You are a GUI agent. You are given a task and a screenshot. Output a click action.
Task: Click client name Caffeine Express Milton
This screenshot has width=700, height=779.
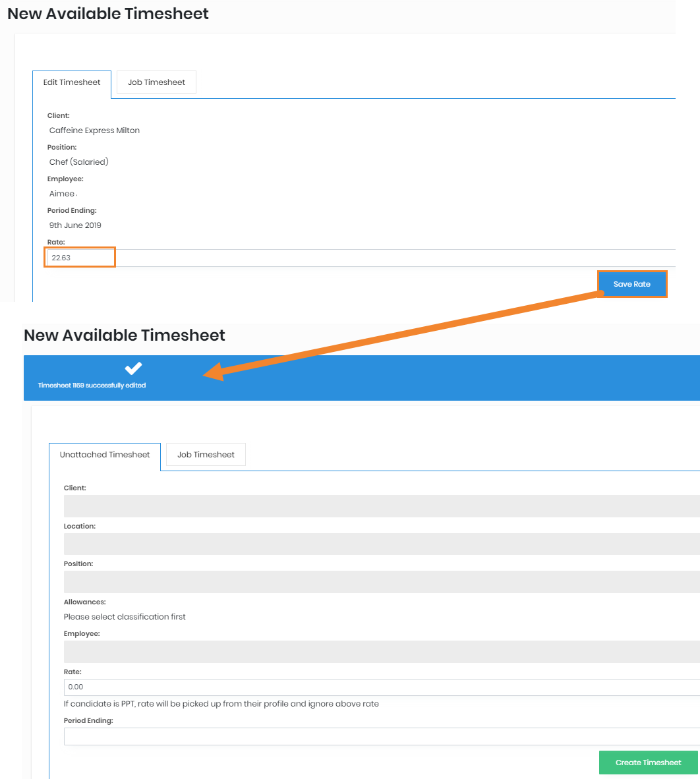[94, 130]
